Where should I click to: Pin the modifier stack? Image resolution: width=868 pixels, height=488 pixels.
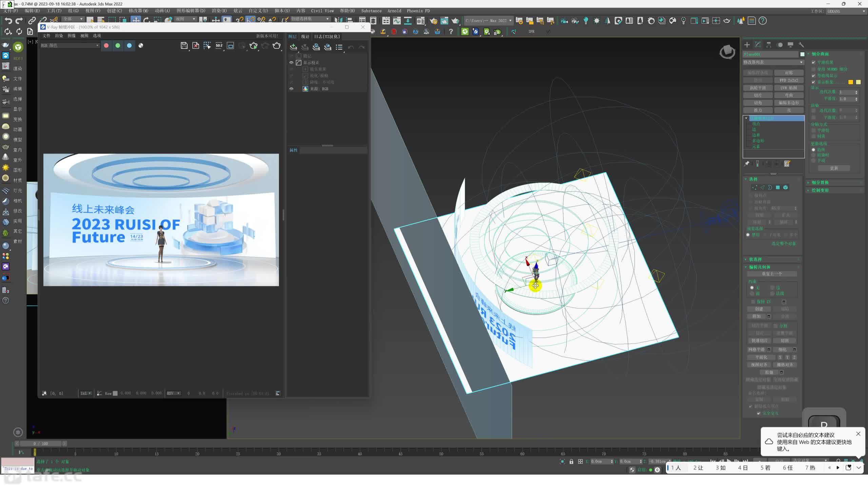click(747, 164)
